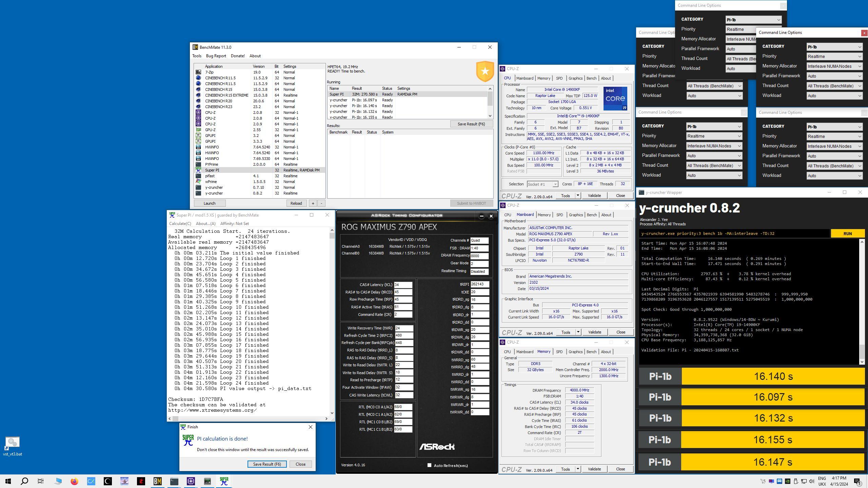
Task: Switch to SPD tab in top CPU-Z window
Action: click(559, 78)
